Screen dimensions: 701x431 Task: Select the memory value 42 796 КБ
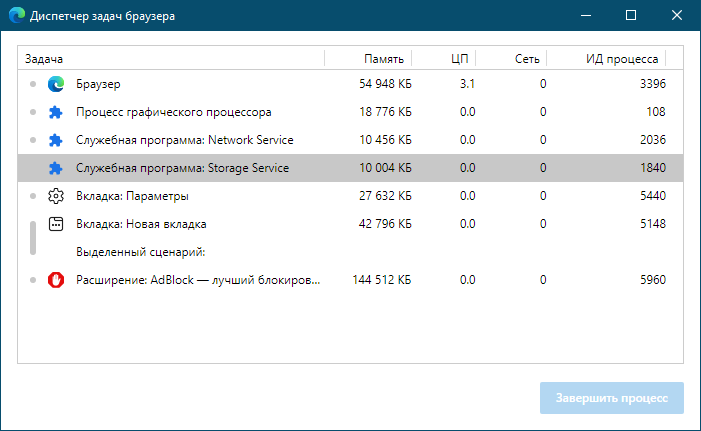[x=385, y=224]
